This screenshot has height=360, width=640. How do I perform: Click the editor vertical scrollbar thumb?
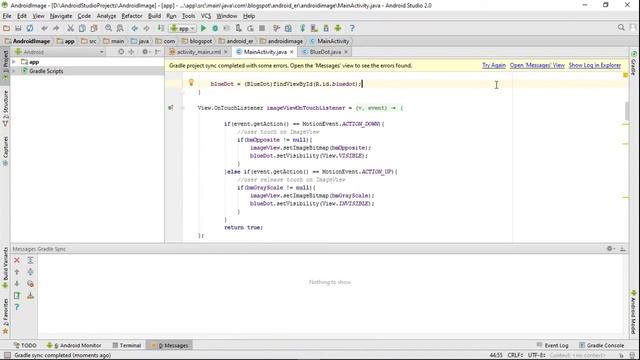tap(627, 110)
